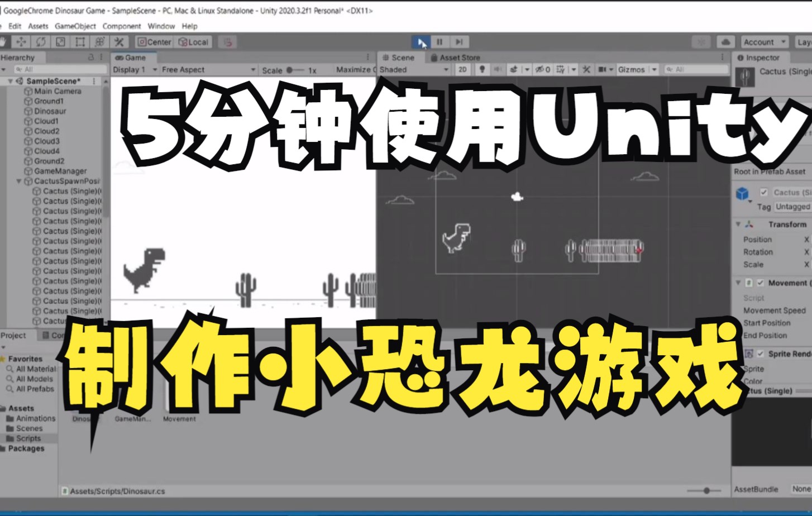Collapse the SampleScene hierarchy tree
Image resolution: width=812 pixels, height=516 pixels.
[x=9, y=80]
